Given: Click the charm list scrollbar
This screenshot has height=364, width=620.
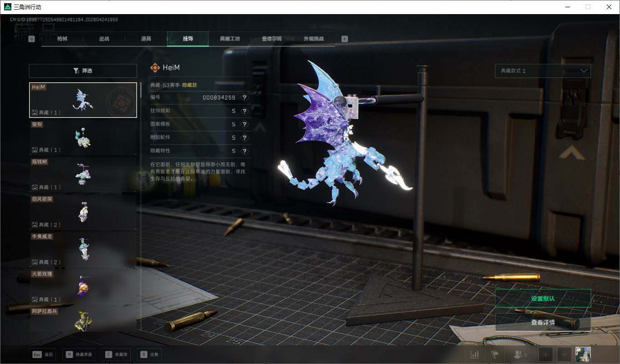Looking at the screenshot, I should pyautogui.click(x=140, y=90).
